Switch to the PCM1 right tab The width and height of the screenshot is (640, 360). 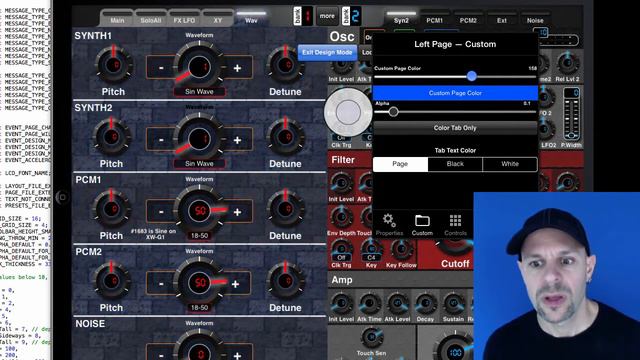[x=435, y=19]
